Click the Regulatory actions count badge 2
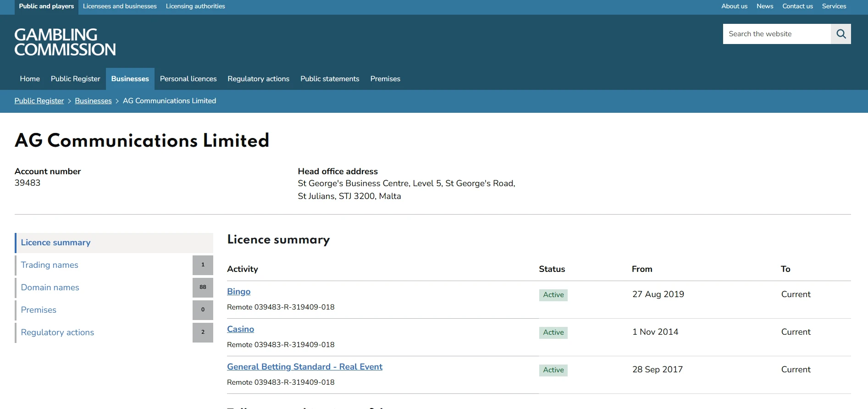 [x=203, y=332]
